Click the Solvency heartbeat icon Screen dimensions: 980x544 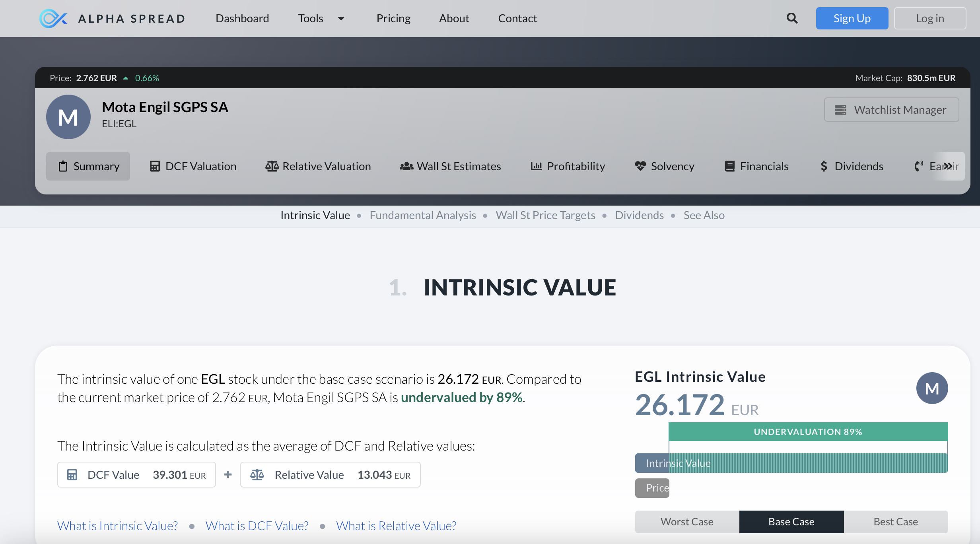click(640, 166)
